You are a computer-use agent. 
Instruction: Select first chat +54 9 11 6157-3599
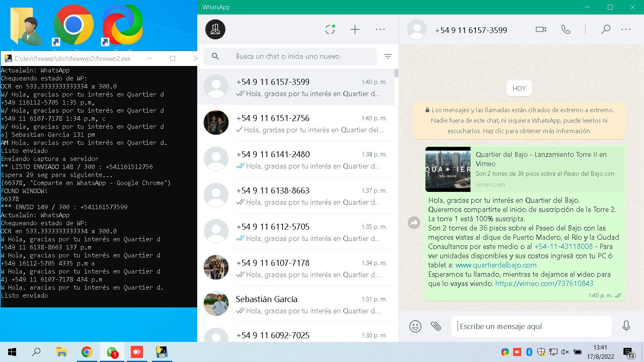(296, 87)
